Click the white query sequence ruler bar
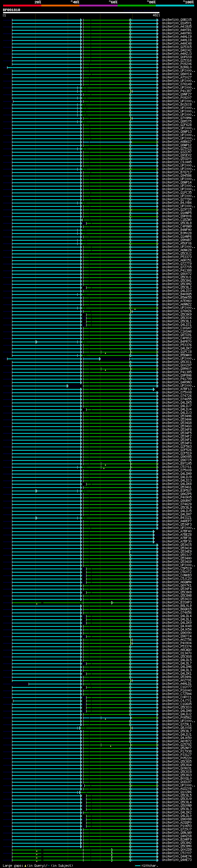 coord(81,13)
